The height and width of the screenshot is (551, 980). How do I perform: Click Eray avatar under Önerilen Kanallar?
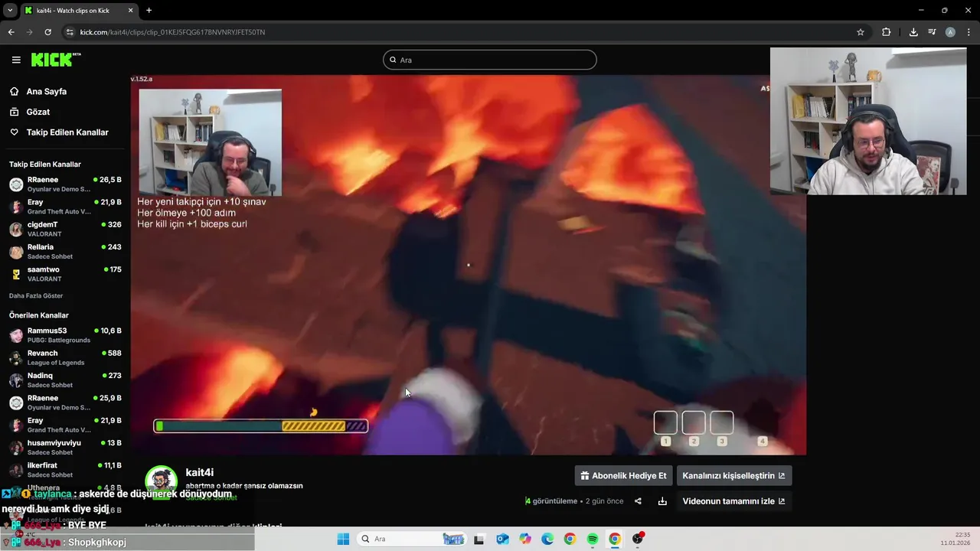tap(16, 425)
